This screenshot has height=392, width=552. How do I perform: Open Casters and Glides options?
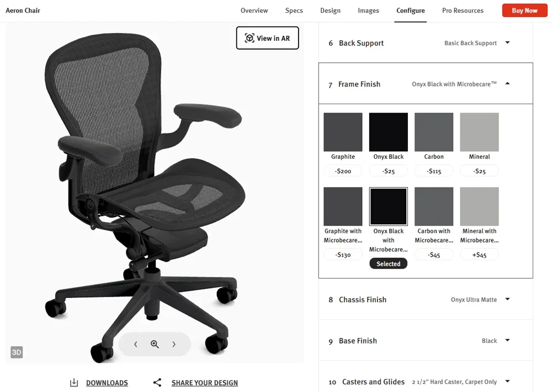coord(507,381)
